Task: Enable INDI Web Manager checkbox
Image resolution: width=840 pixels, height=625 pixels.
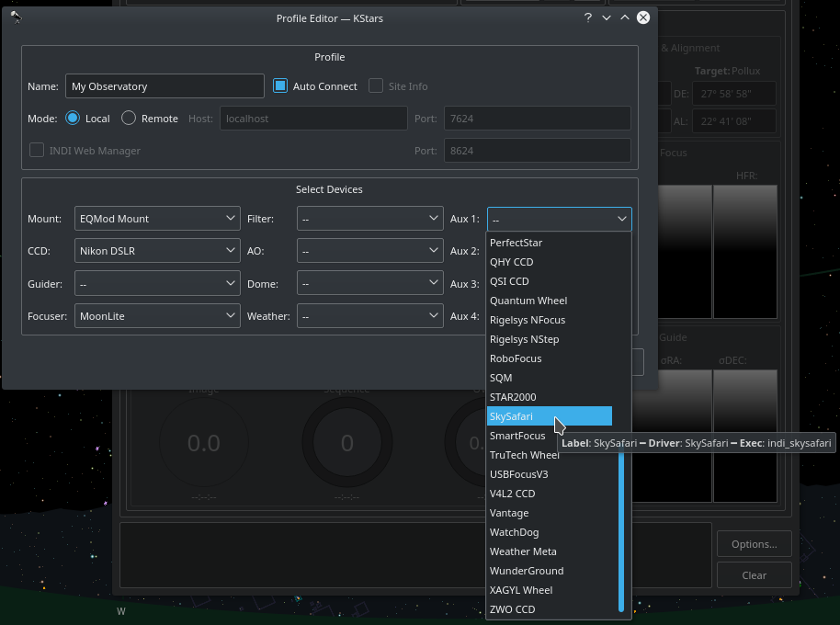Action: coord(37,150)
